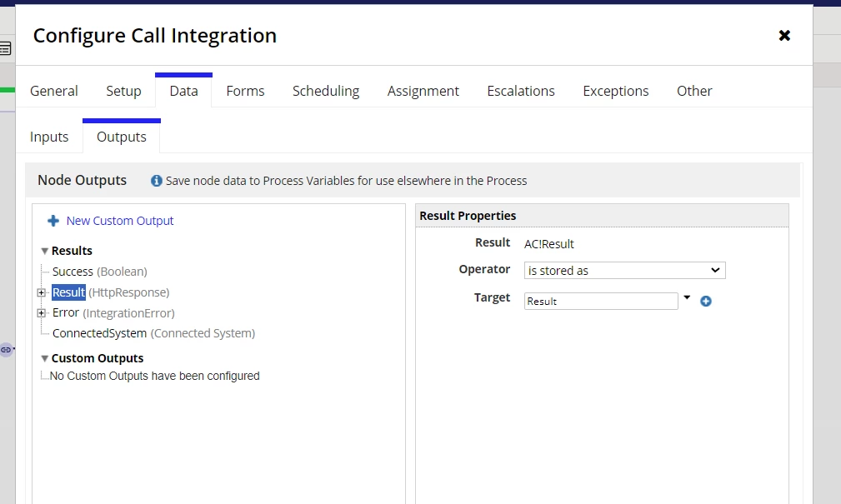
Task: Click the link icon behind the dialog
Action: click(x=6, y=350)
